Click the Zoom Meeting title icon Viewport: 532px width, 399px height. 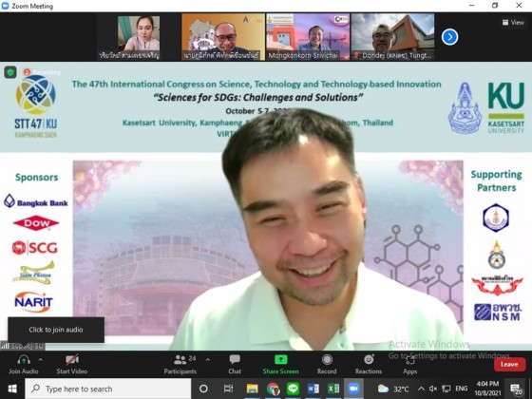pyautogui.click(x=5, y=6)
